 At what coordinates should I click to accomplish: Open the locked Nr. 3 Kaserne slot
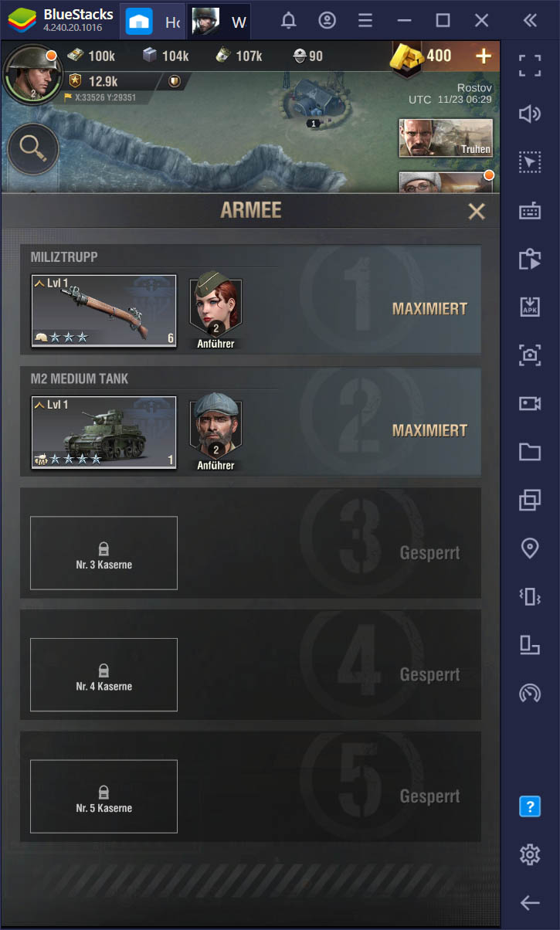(104, 553)
